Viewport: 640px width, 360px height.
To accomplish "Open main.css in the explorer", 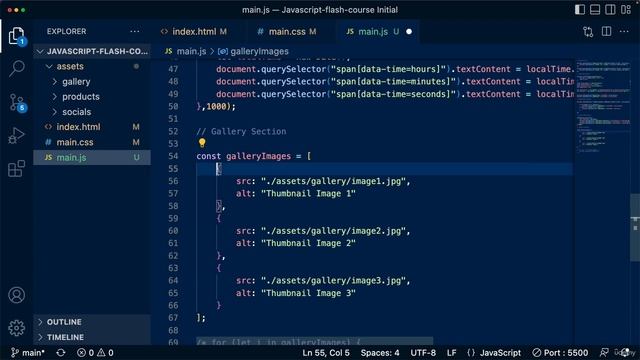I will 92,142.
